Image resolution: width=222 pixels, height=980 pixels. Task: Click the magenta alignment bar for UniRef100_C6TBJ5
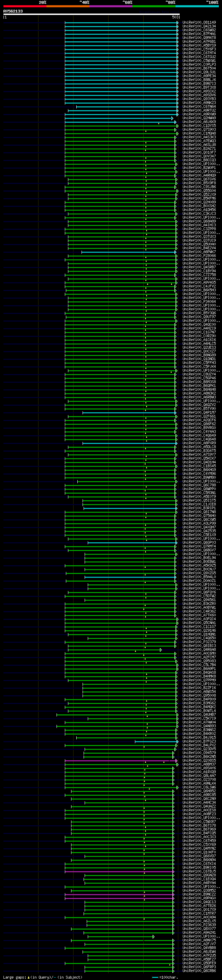coord(120,871)
